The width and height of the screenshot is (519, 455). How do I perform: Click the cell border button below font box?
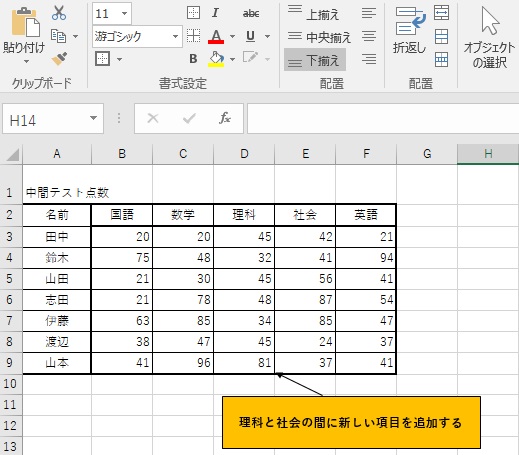click(102, 59)
